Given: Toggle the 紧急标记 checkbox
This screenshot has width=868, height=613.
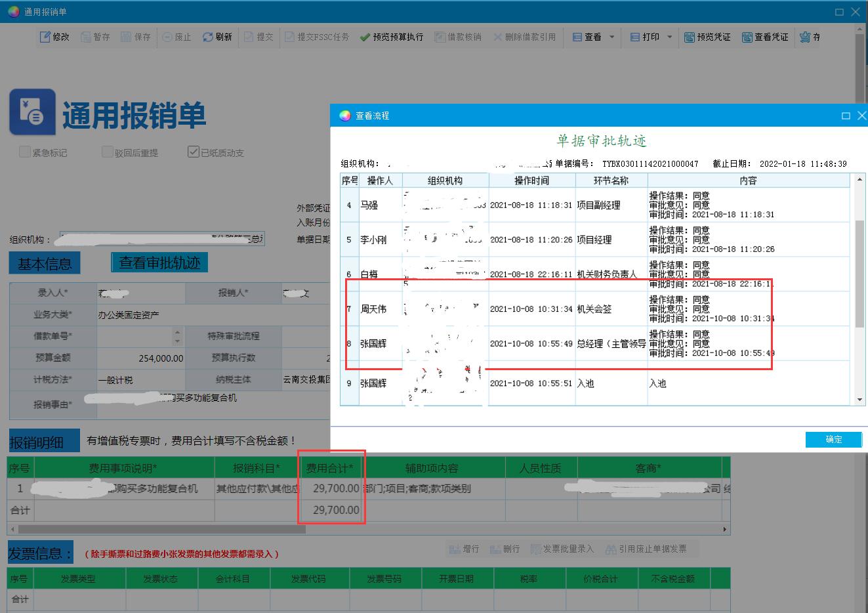Looking at the screenshot, I should (25, 152).
